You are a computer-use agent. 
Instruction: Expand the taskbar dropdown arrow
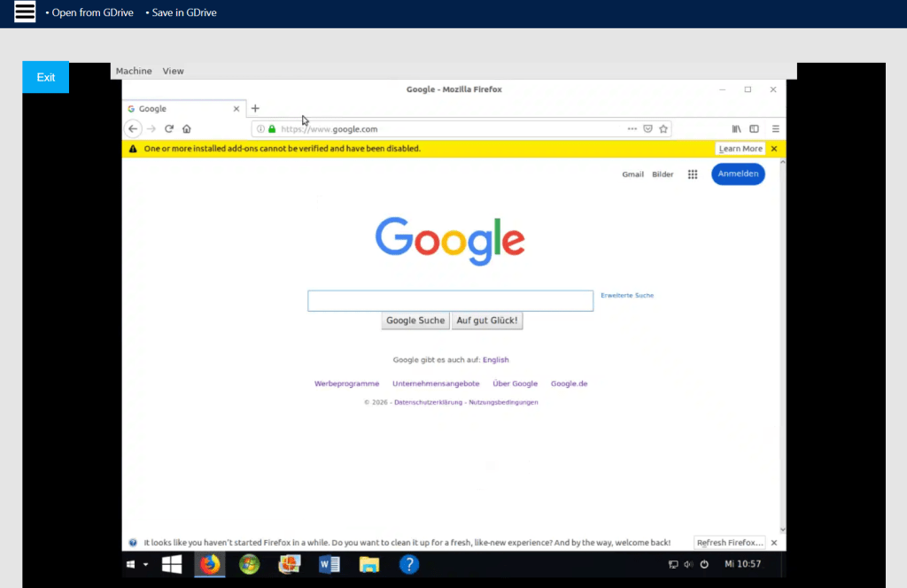(x=146, y=564)
